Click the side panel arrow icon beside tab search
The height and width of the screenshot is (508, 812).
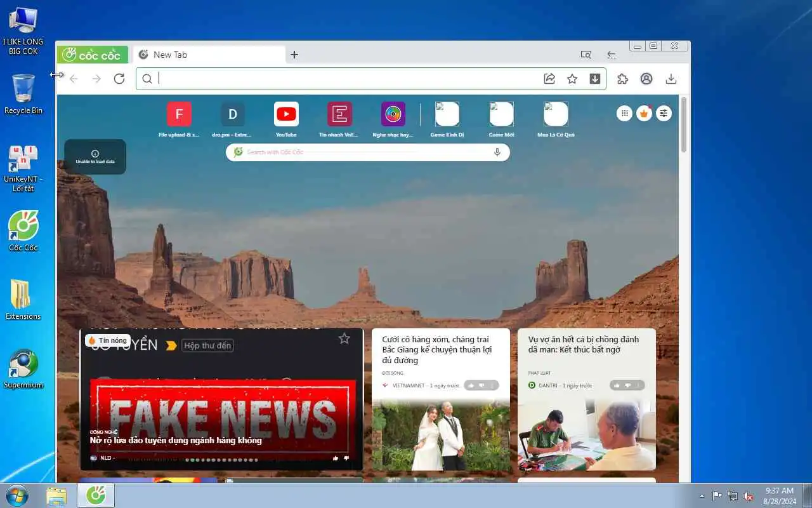[x=612, y=55]
